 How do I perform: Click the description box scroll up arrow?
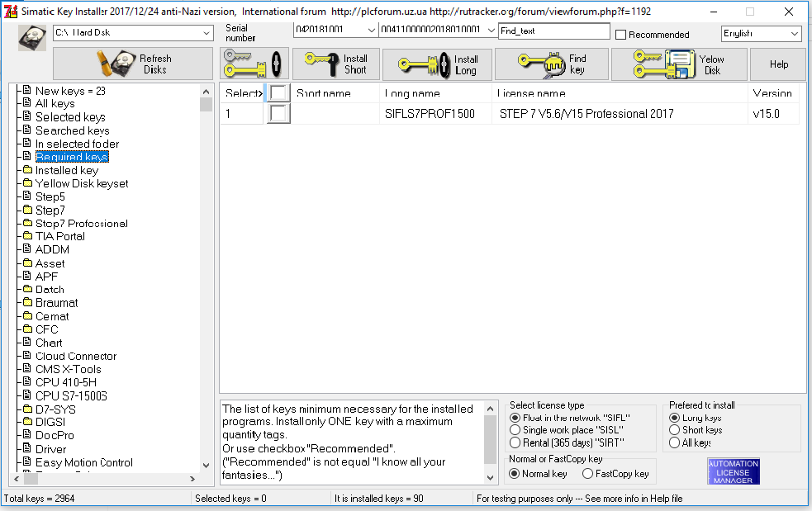(x=490, y=409)
